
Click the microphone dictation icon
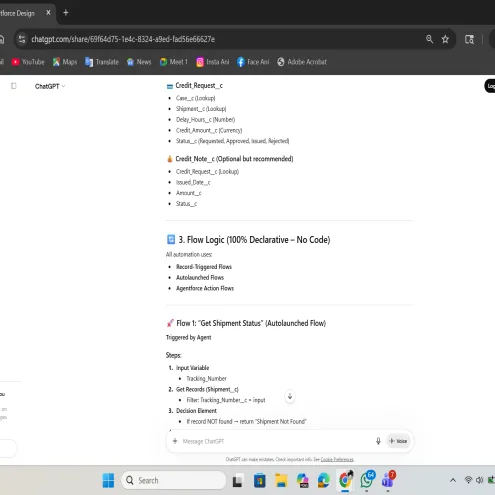point(378,441)
